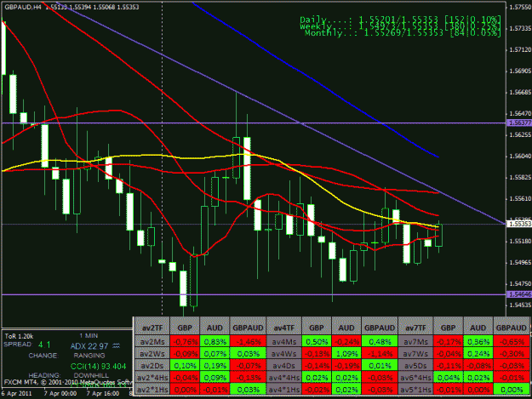Click the CCI(14) 93.404 reading
532x399 pixels.
pyautogui.click(x=98, y=366)
